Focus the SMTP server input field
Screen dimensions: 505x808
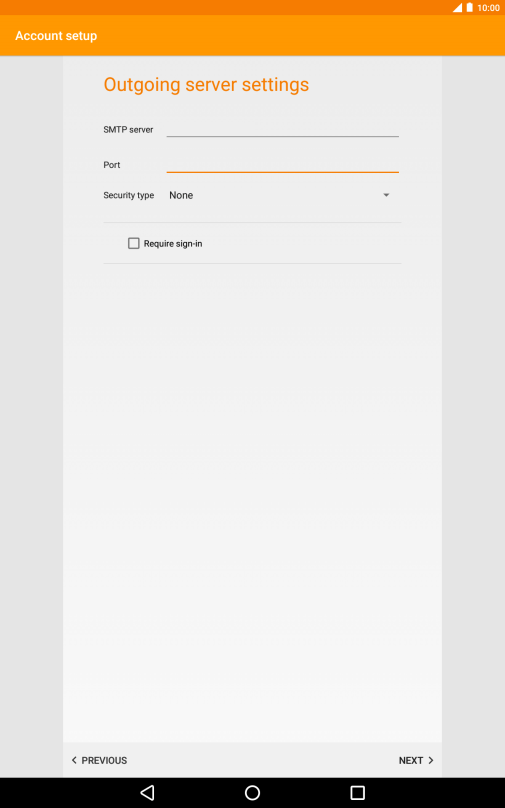click(x=282, y=129)
